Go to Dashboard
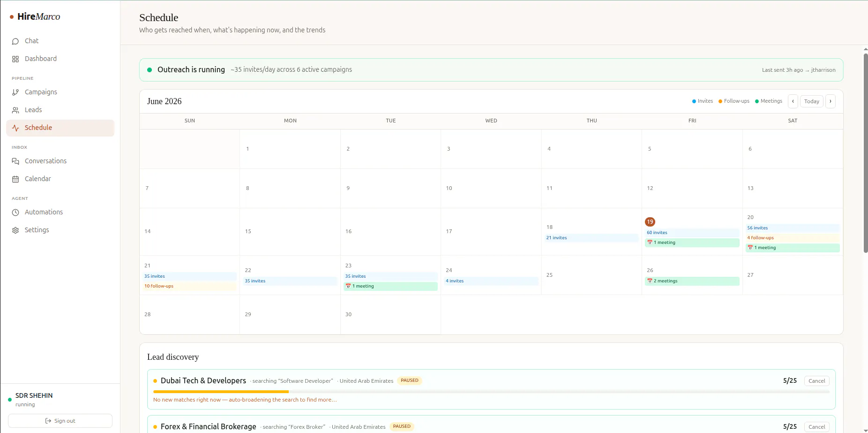 tap(60, 59)
